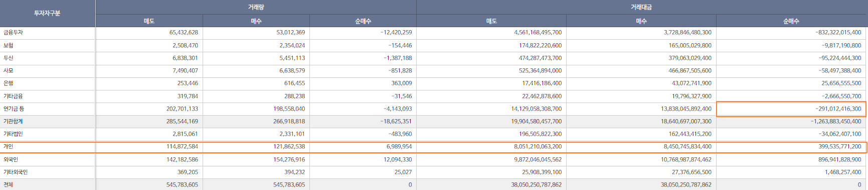Select the 보험 row label
The height and width of the screenshot is (190, 868).
click(x=9, y=45)
